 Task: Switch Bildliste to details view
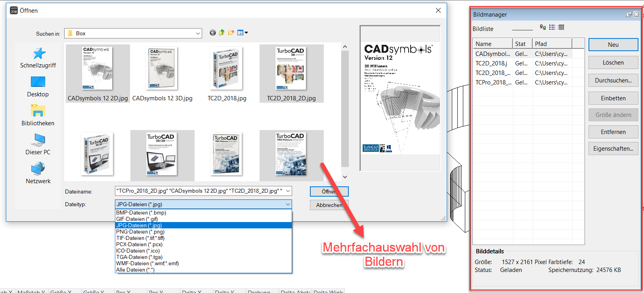click(561, 27)
